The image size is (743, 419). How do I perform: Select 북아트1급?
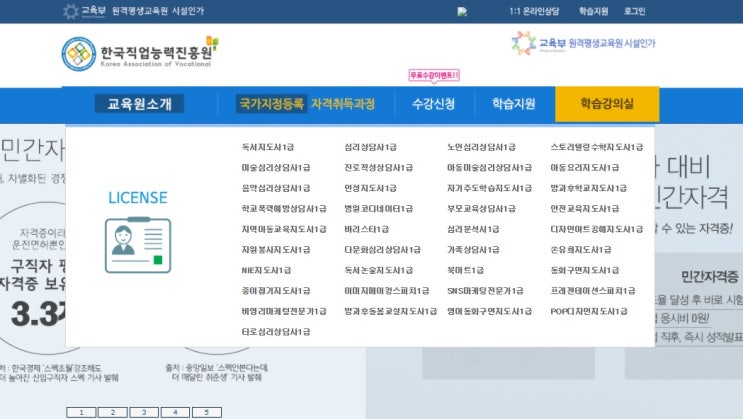pyautogui.click(x=465, y=270)
